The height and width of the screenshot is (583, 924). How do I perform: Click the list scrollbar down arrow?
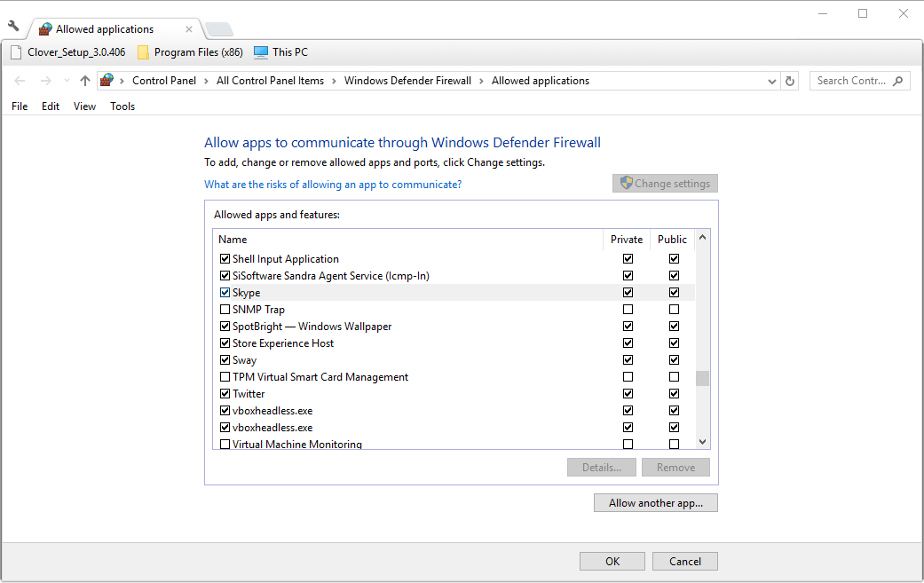(x=702, y=442)
